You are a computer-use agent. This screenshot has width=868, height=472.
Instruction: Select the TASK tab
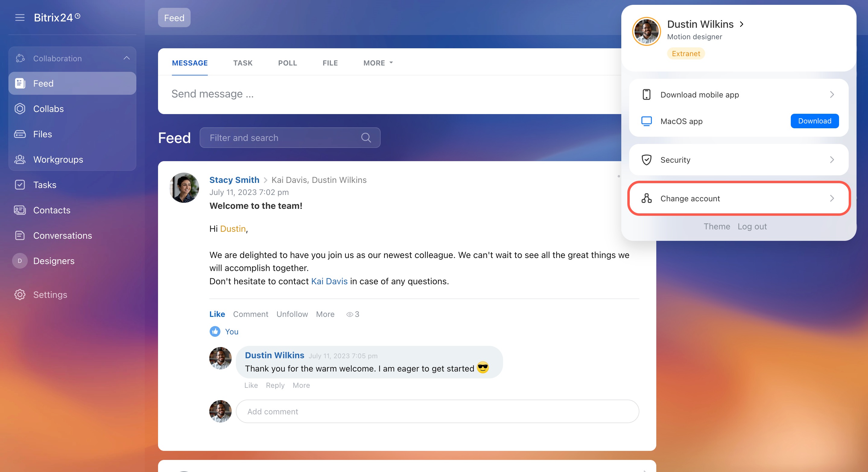point(242,63)
